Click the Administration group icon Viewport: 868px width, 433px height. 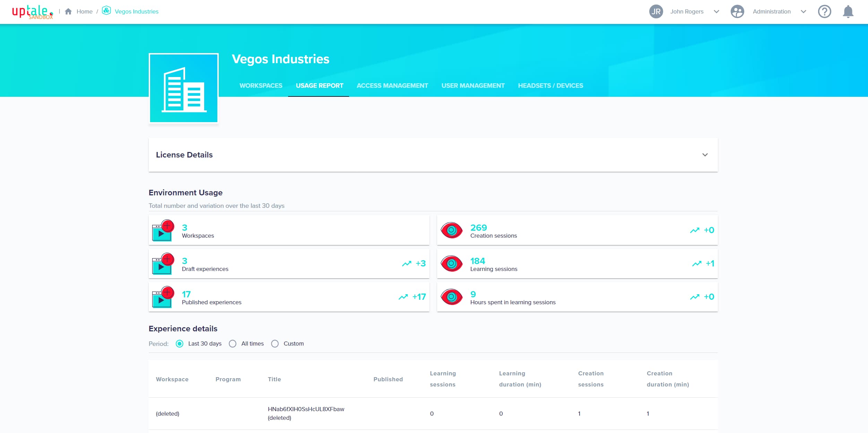point(737,11)
